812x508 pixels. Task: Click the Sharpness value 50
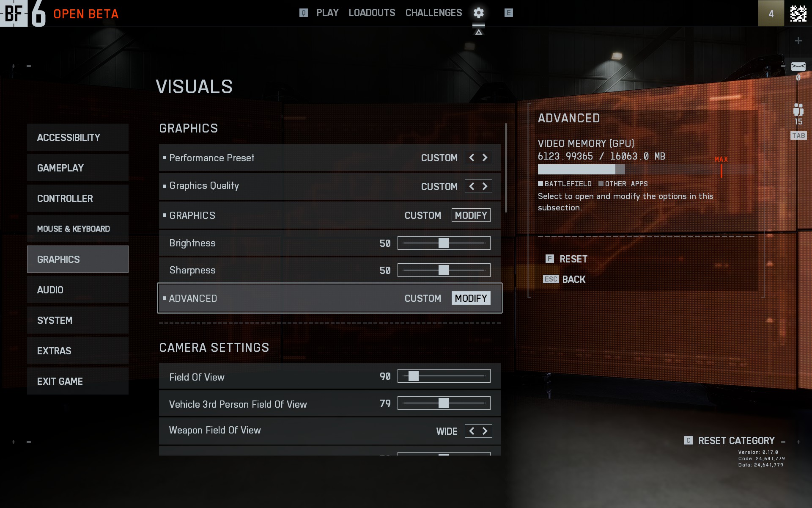tap(385, 271)
